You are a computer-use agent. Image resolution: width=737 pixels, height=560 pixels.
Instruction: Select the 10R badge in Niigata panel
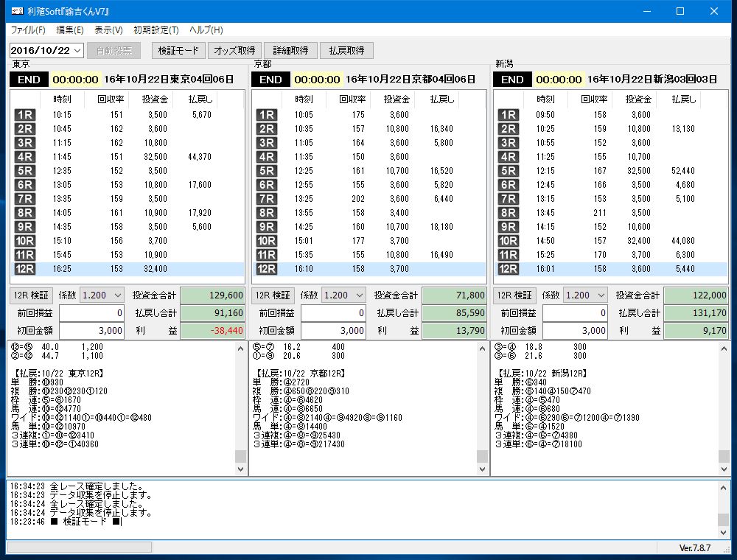click(x=508, y=241)
